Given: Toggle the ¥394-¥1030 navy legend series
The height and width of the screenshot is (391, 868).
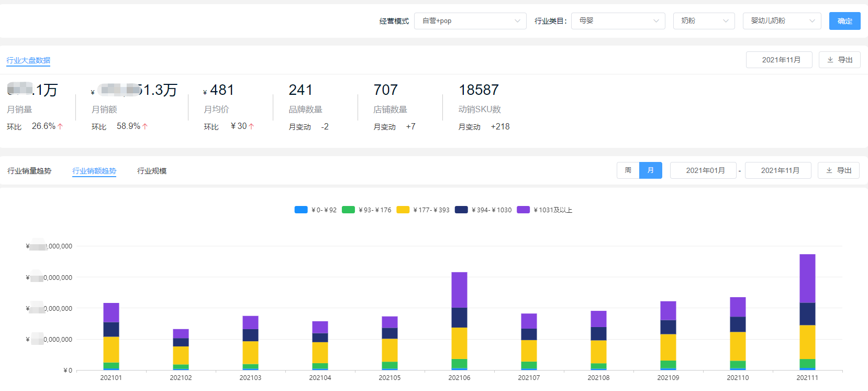Looking at the screenshot, I should (x=461, y=210).
